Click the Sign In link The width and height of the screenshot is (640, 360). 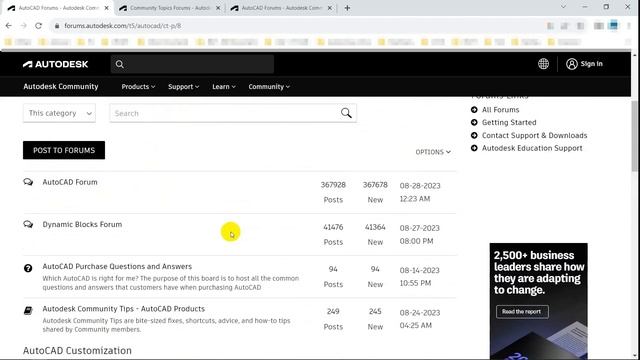591,64
